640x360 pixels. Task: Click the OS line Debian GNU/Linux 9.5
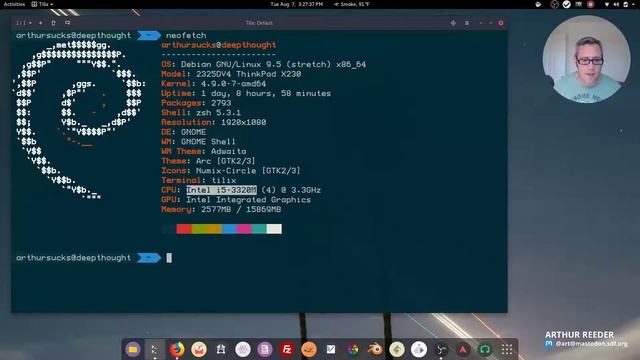tap(264, 64)
